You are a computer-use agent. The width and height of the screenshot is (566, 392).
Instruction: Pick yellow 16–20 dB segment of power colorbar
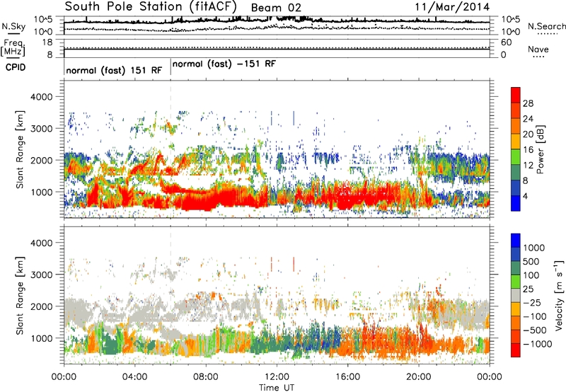pos(516,142)
